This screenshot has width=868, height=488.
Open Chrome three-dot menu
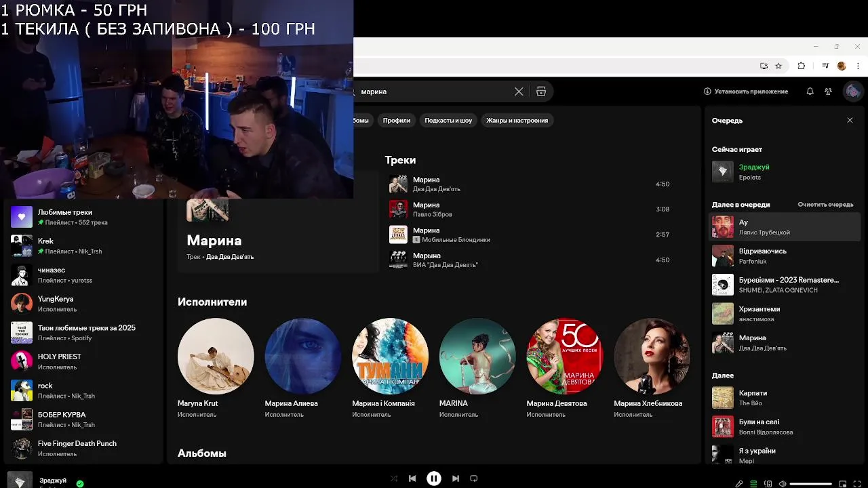(x=856, y=66)
